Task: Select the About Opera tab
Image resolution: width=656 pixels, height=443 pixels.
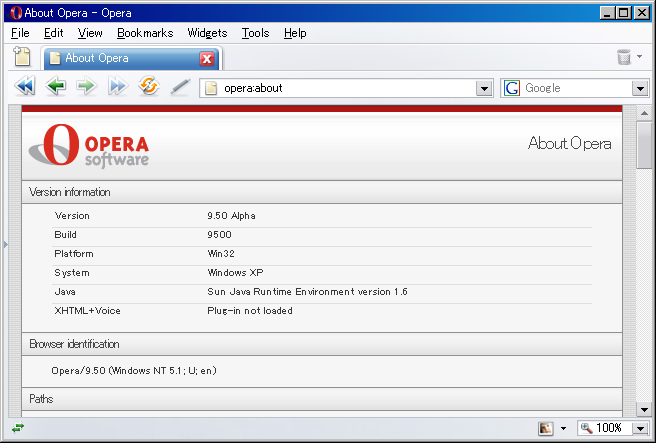Action: point(132,58)
